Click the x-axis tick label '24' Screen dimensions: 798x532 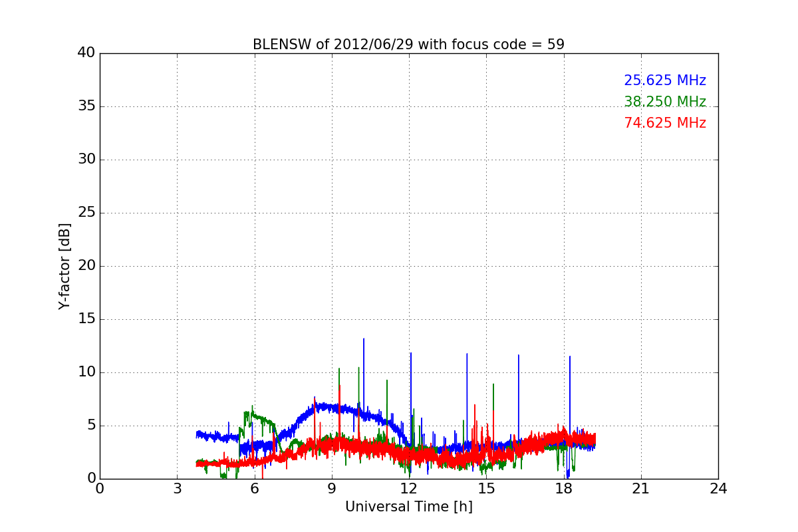(718, 489)
